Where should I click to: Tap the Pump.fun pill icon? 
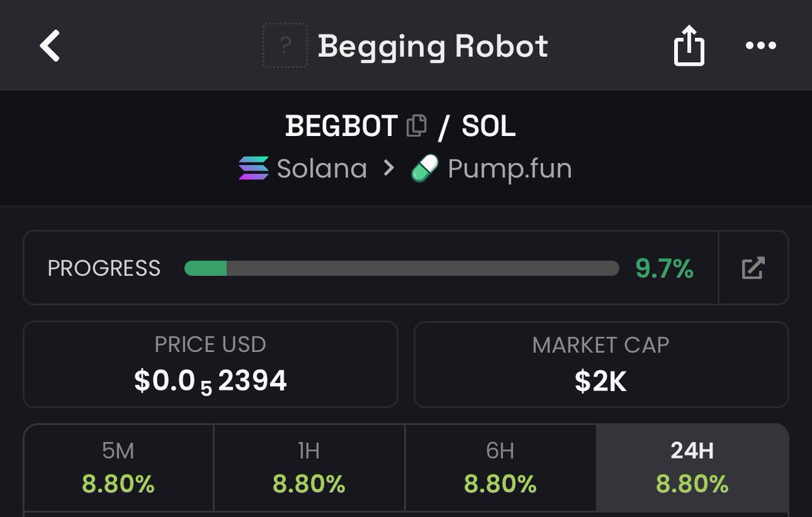click(426, 168)
